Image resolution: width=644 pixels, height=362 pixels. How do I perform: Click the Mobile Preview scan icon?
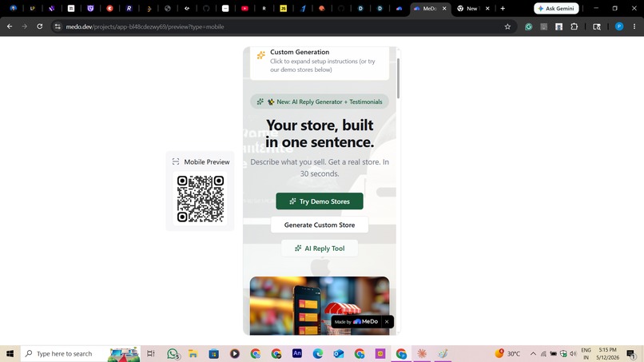pos(176,161)
